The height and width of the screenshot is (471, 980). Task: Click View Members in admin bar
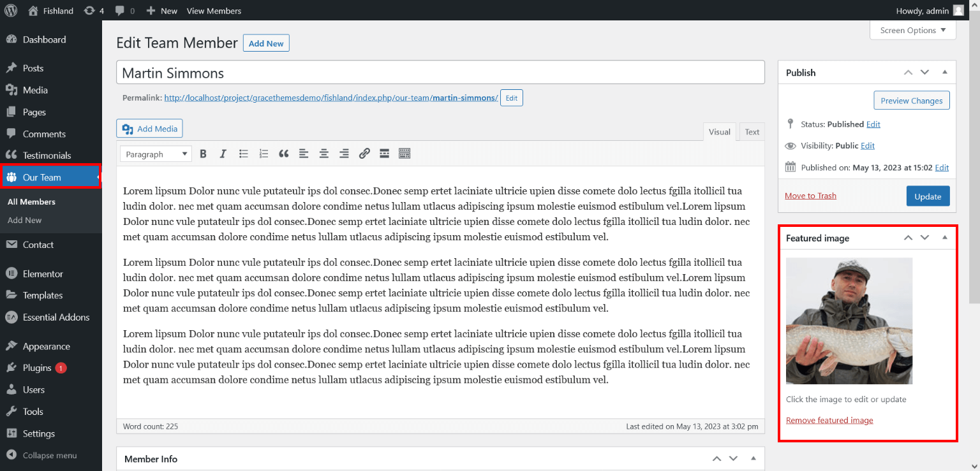point(214,11)
